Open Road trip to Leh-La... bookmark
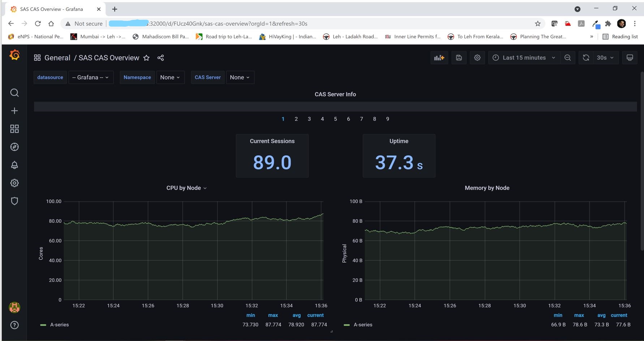644x341 pixels. pyautogui.click(x=224, y=36)
